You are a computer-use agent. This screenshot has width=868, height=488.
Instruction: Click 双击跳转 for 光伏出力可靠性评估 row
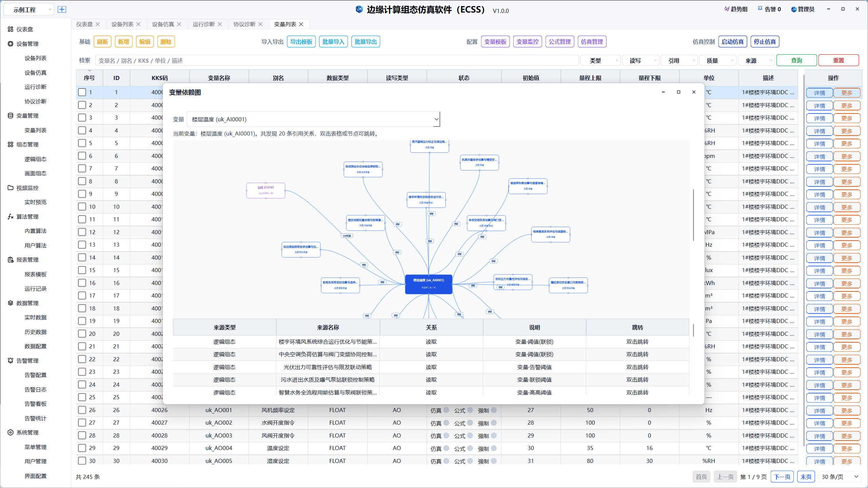pos(637,367)
